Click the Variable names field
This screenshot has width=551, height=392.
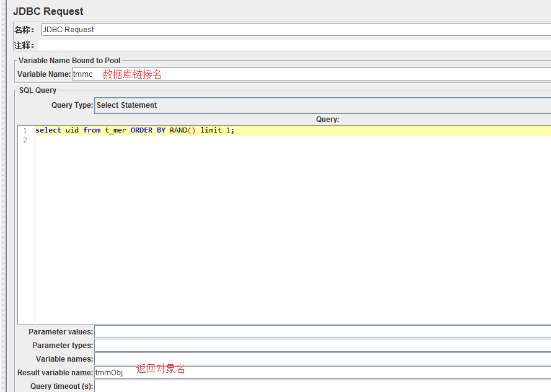point(322,359)
